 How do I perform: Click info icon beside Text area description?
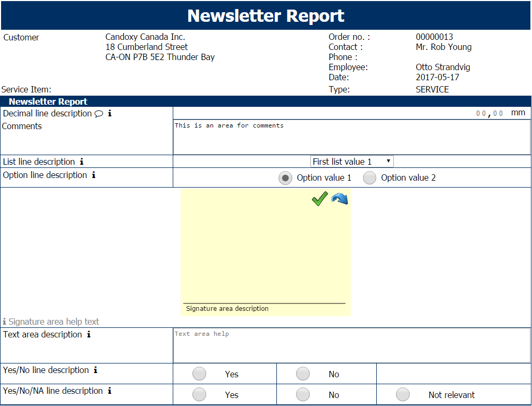tap(89, 335)
